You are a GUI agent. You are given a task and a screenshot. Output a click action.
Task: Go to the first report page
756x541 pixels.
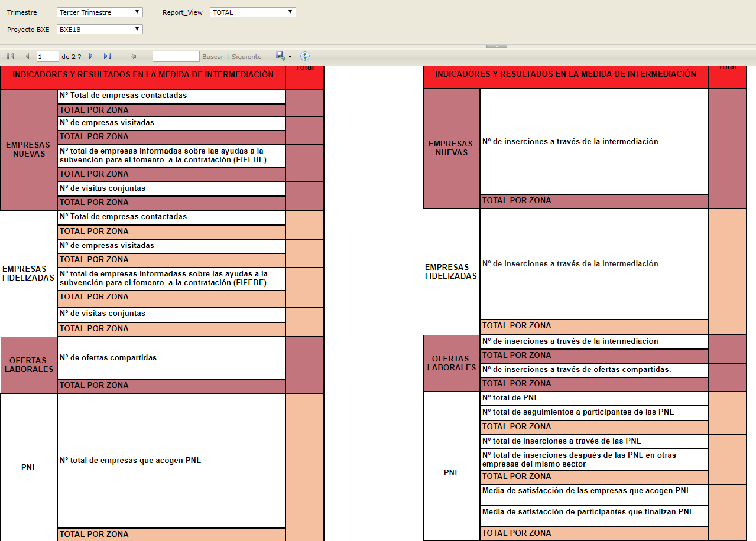pyautogui.click(x=11, y=56)
